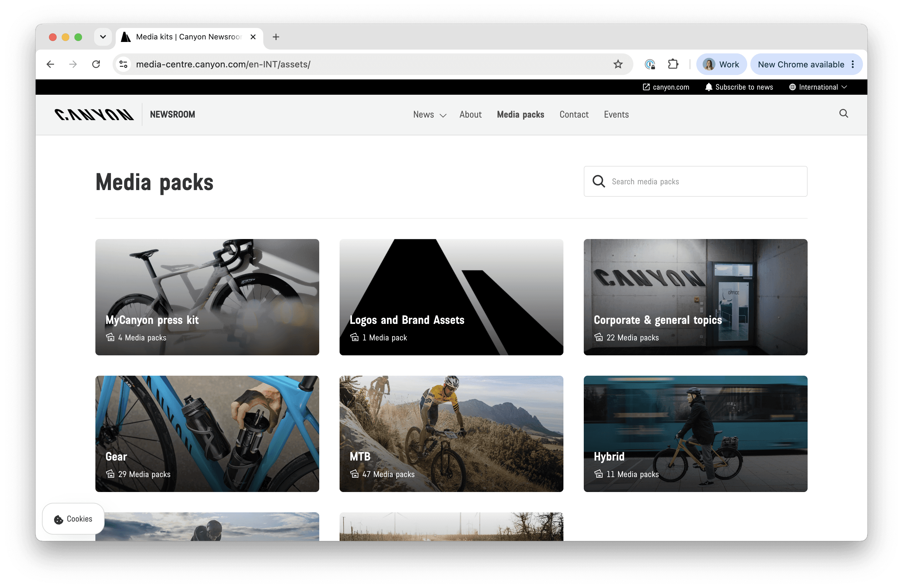Reload the current page
The width and height of the screenshot is (903, 588).
click(96, 64)
